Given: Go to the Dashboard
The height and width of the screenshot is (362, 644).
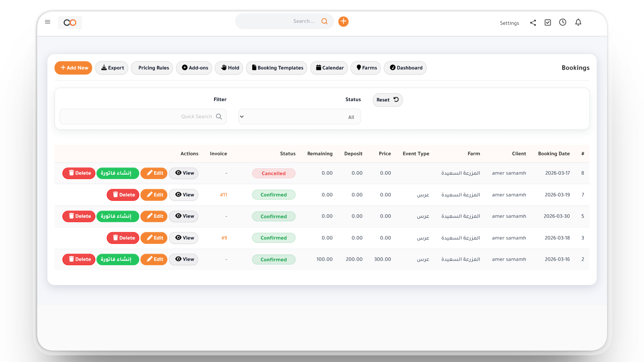Looking at the screenshot, I should 405,68.
